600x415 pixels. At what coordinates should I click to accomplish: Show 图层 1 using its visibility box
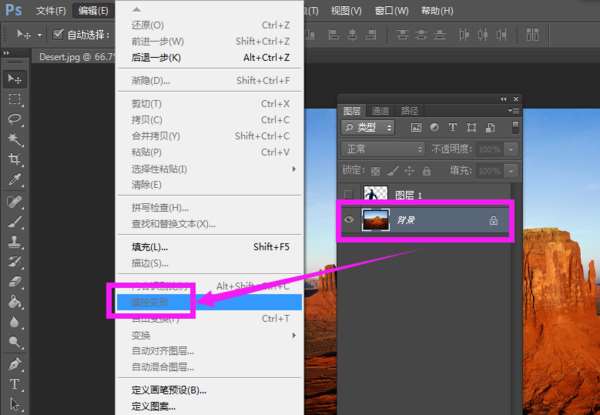click(x=348, y=195)
